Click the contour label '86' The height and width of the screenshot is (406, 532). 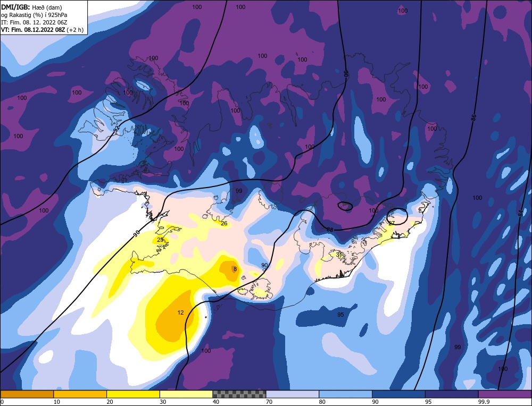pos(473,117)
